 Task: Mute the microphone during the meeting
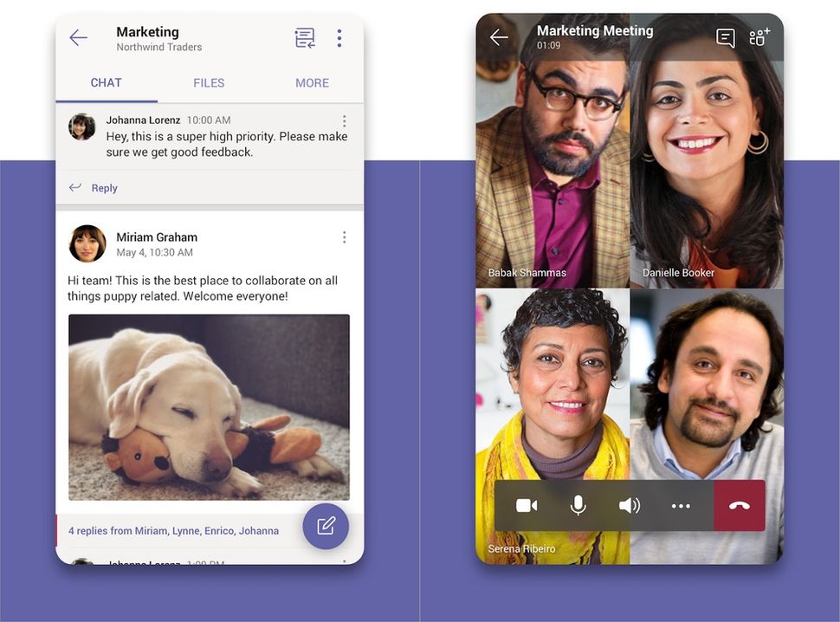578,506
